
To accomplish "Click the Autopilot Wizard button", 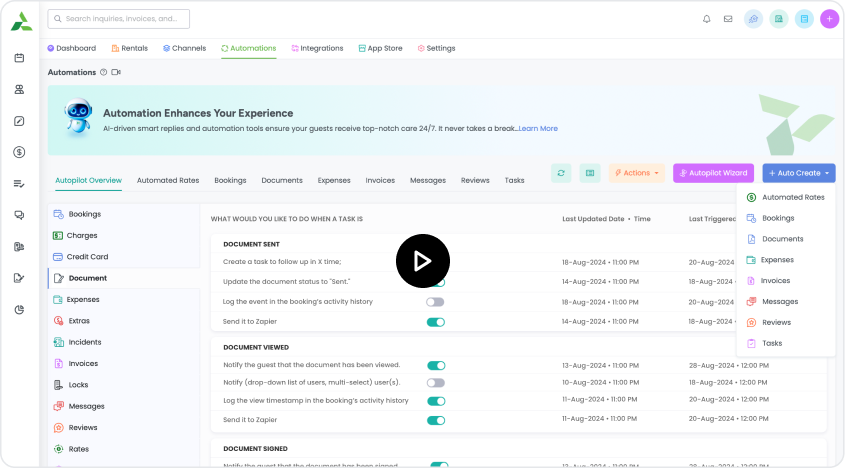I will coord(713,173).
